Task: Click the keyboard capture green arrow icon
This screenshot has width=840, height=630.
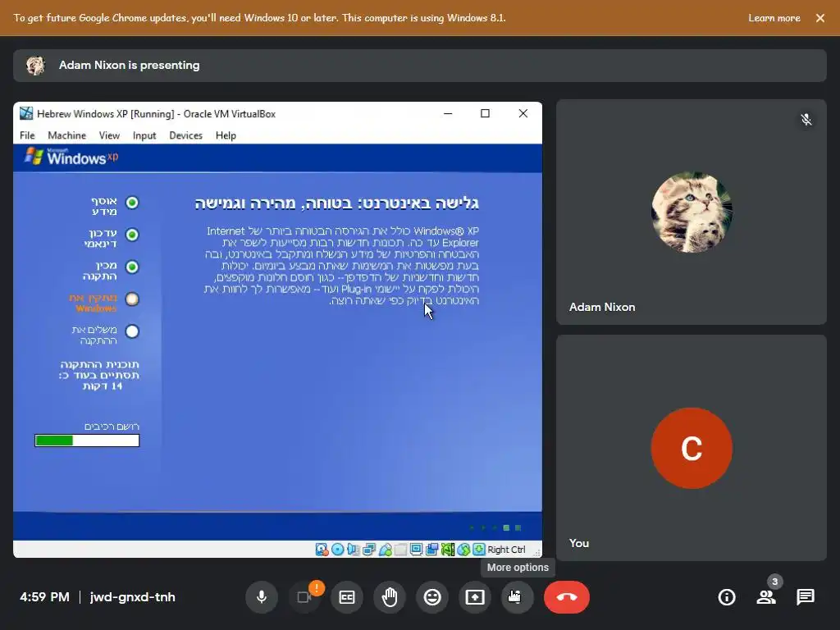Action: point(479,549)
